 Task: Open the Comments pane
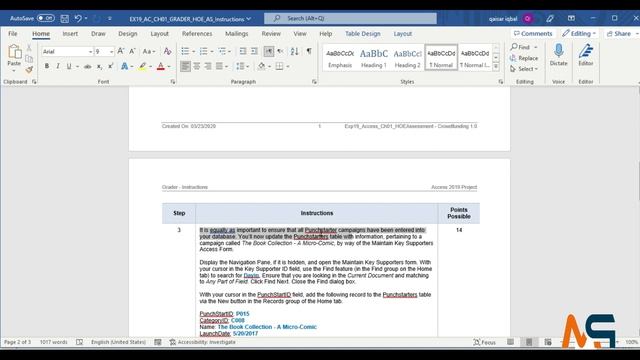click(533, 33)
